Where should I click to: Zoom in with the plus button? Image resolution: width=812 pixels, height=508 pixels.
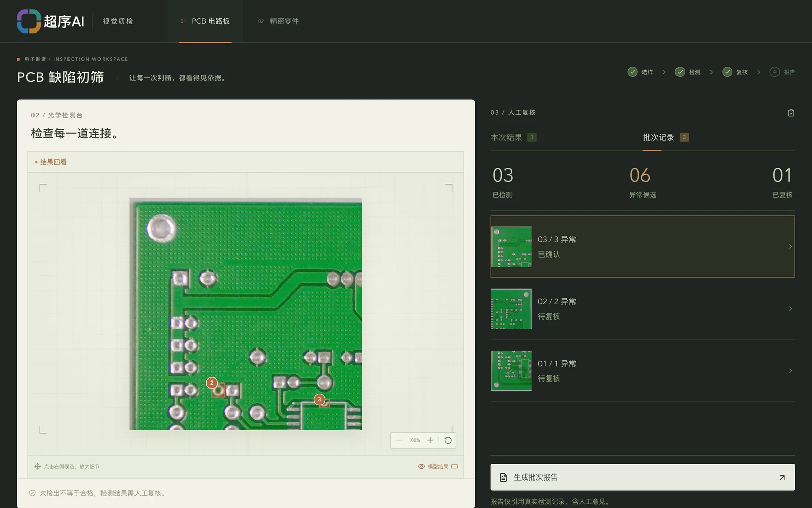pos(430,440)
